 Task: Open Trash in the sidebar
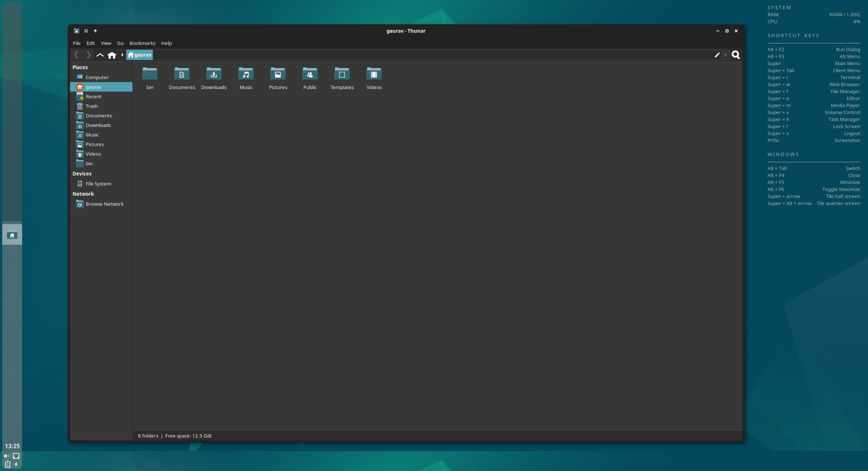point(101,106)
